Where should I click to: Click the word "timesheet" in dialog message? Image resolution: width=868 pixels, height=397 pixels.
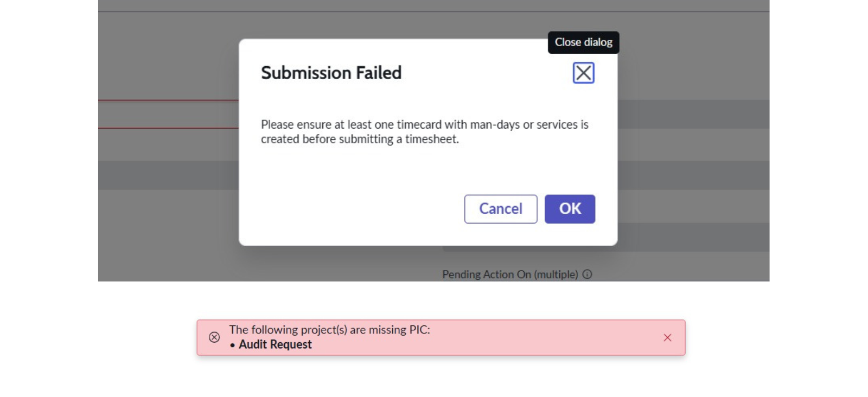pyautogui.click(x=431, y=139)
